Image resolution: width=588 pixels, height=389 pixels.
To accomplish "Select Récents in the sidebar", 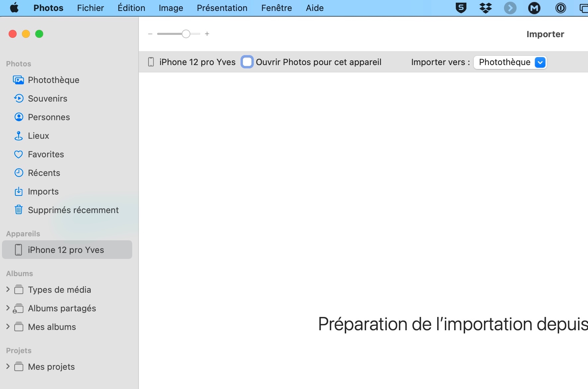I will pyautogui.click(x=67, y=173).
